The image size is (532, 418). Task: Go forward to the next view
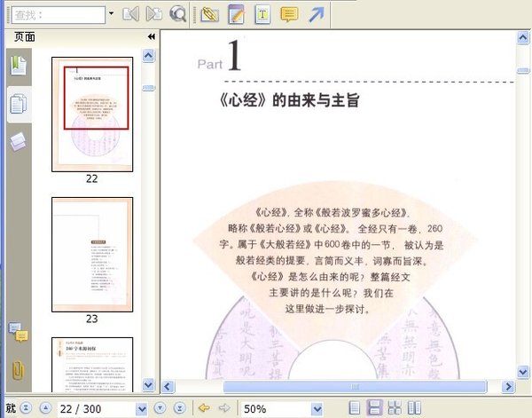click(224, 407)
